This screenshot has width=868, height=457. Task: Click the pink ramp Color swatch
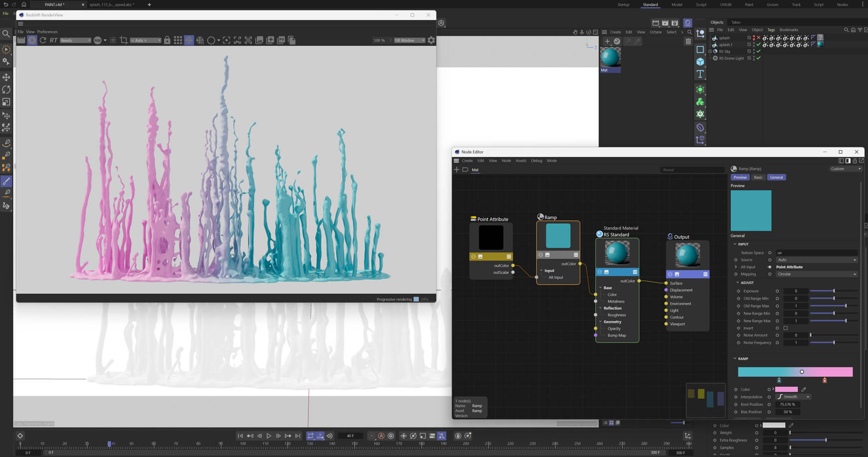coord(786,389)
